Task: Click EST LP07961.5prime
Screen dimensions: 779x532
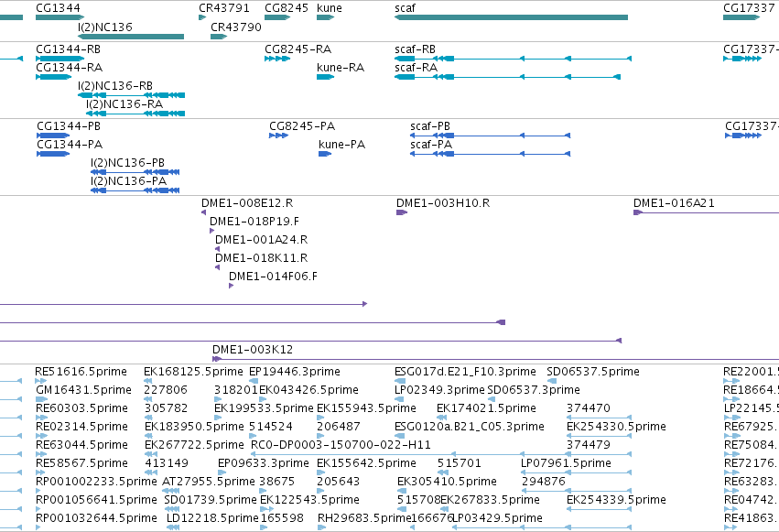Action: pyautogui.click(x=577, y=472)
